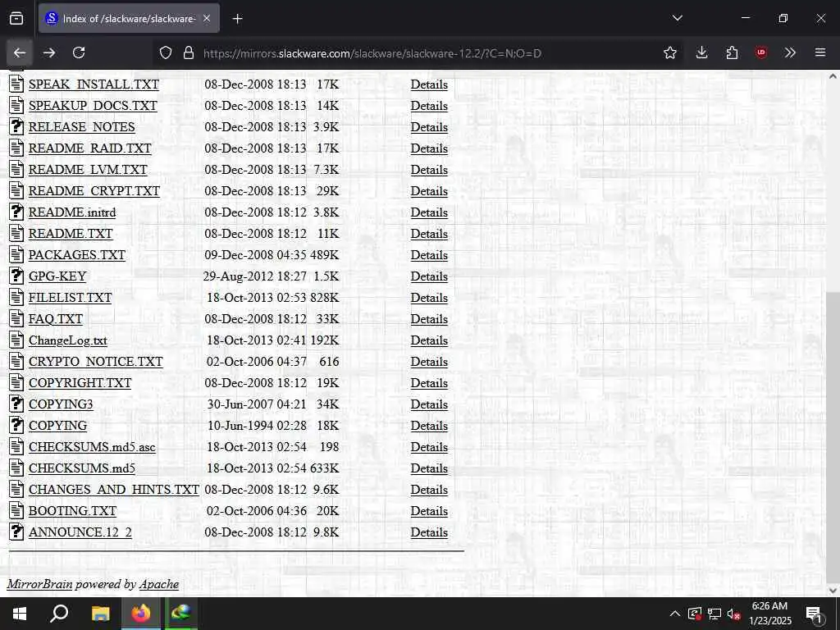The width and height of the screenshot is (840, 630).
Task: Click the unknown-file icon next to RELEASE_NOTES
Action: 16,127
